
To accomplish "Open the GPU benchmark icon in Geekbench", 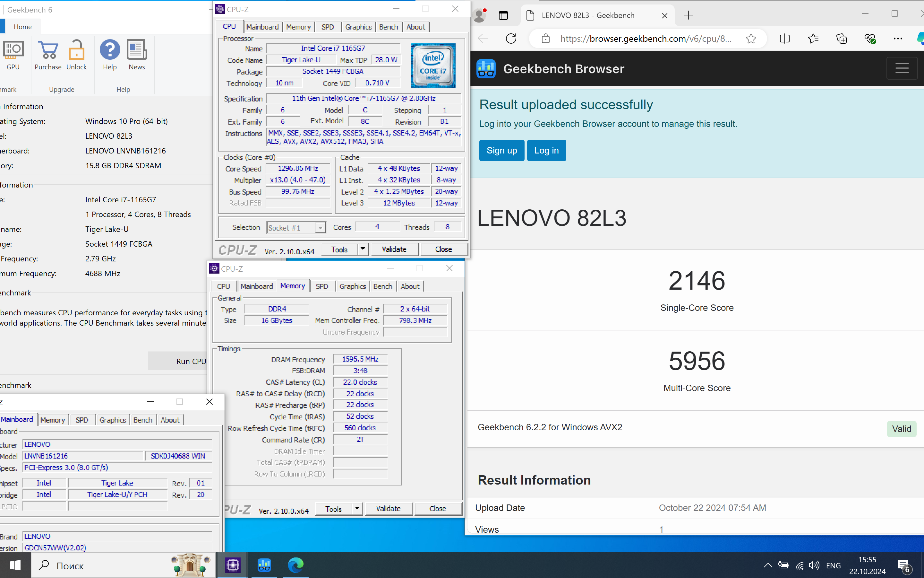I will pos(13,50).
